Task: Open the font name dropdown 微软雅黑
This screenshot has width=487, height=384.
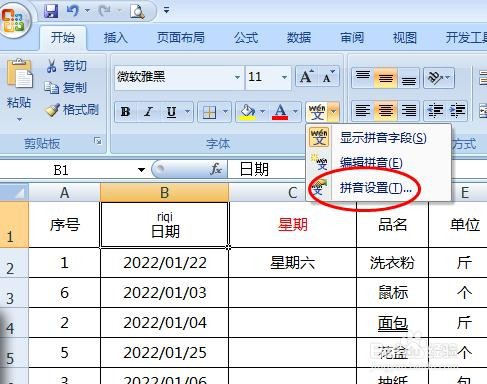Action: point(237,77)
